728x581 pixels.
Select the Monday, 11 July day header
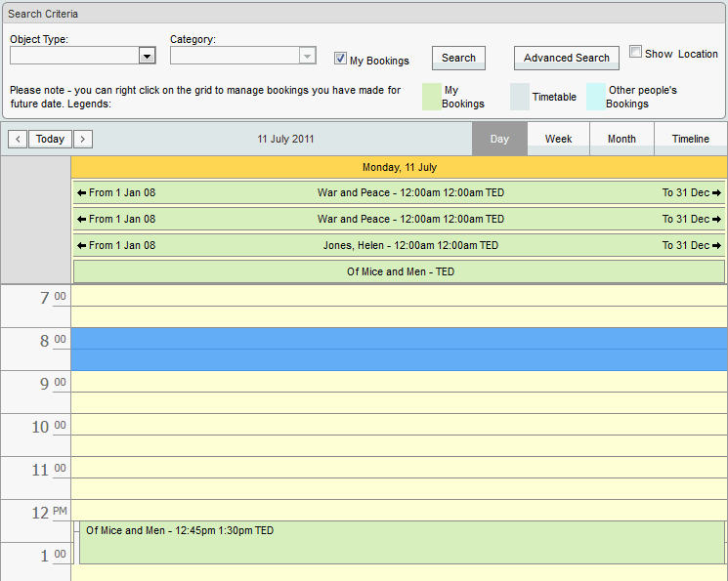pyautogui.click(x=400, y=167)
